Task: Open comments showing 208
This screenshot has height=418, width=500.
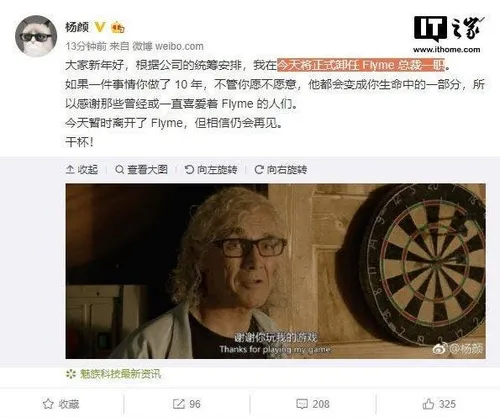Action: [x=313, y=404]
